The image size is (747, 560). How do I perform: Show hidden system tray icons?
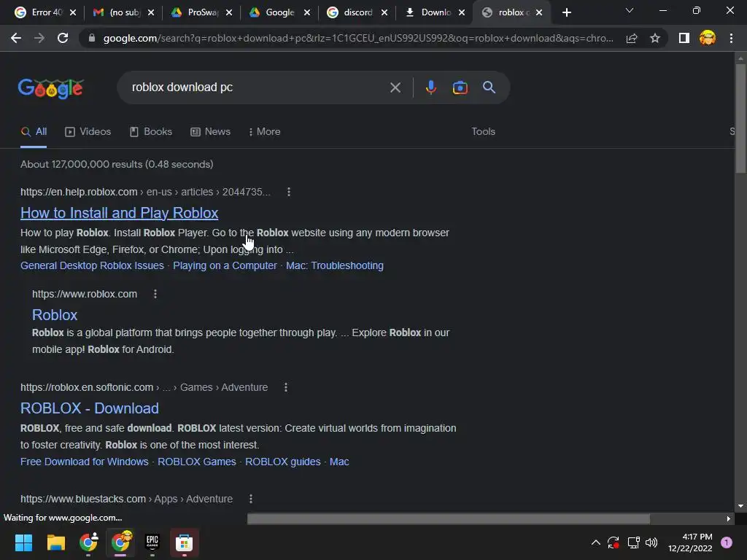pyautogui.click(x=595, y=542)
